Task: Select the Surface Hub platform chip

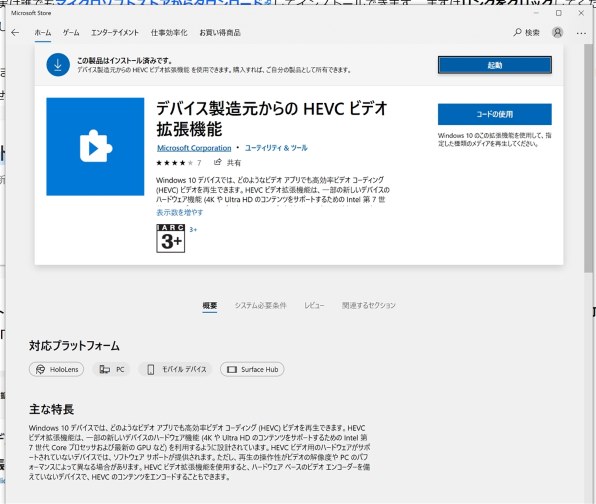Action: coord(252,369)
